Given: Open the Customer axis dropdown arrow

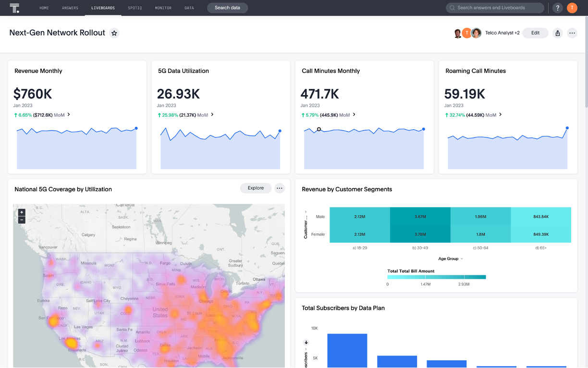Looking at the screenshot, I should 306,211.
